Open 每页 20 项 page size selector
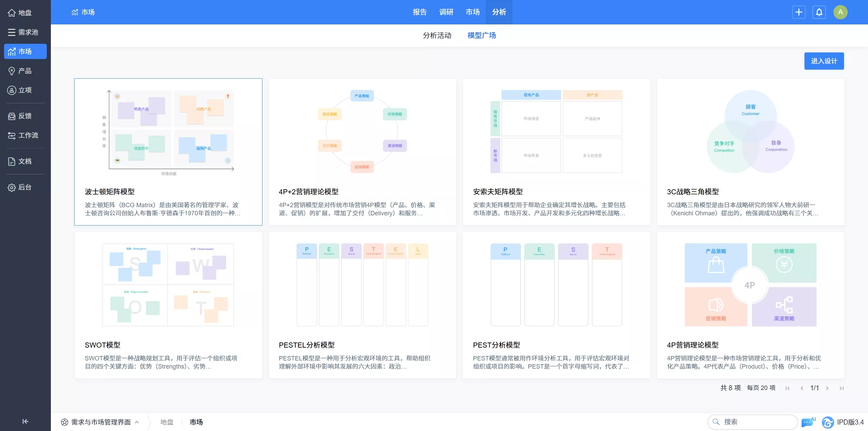This screenshot has width=868, height=431. pos(761,388)
